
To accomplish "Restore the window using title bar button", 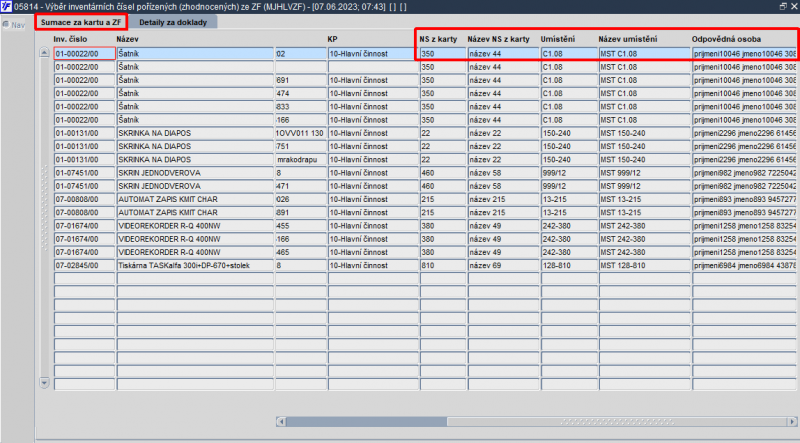I will click(783, 7).
